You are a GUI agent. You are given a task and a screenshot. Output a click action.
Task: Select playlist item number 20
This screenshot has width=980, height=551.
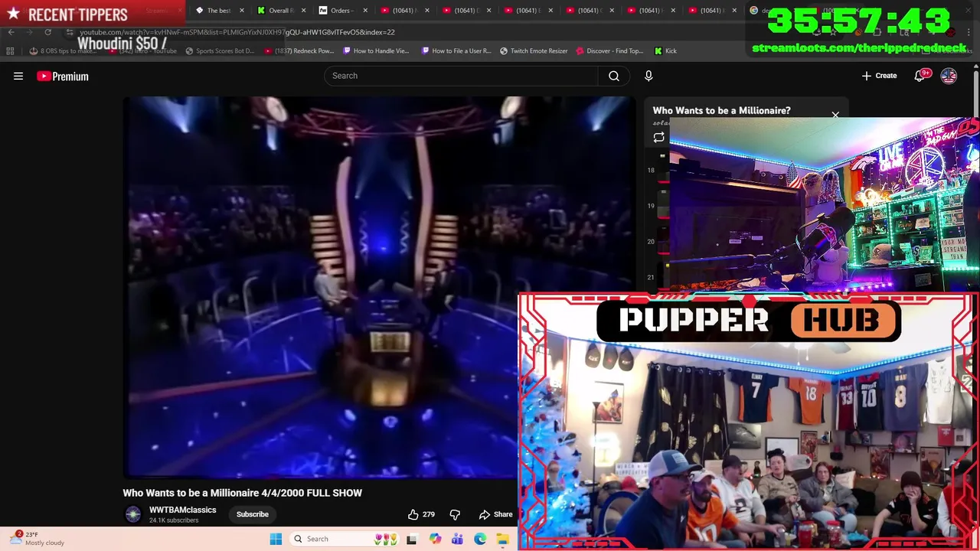coord(657,242)
